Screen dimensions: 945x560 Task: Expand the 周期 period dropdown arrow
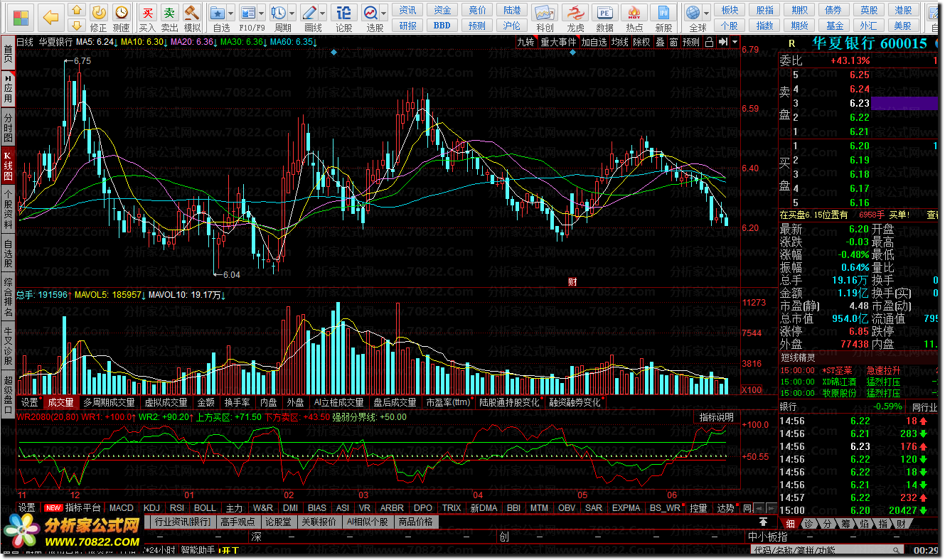(x=293, y=14)
